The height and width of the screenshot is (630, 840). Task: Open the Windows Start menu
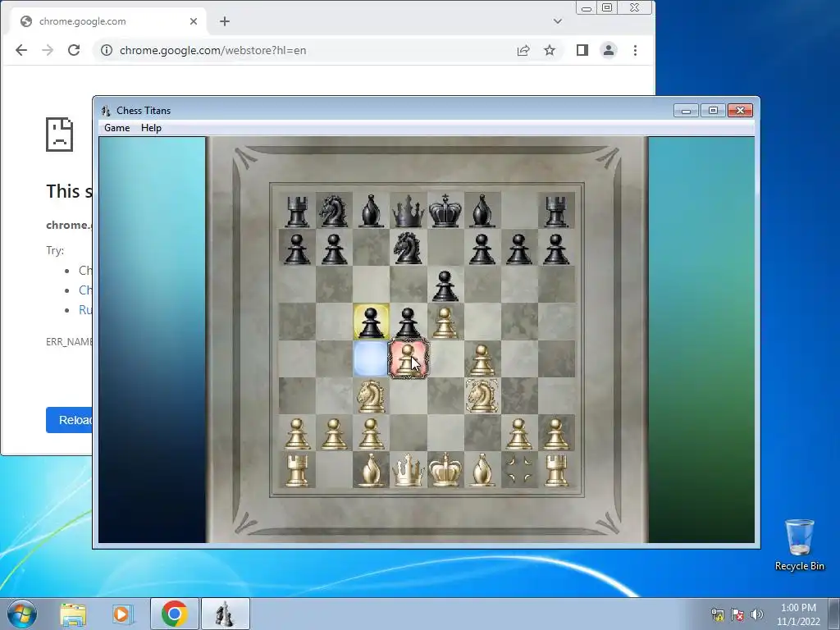pos(22,614)
